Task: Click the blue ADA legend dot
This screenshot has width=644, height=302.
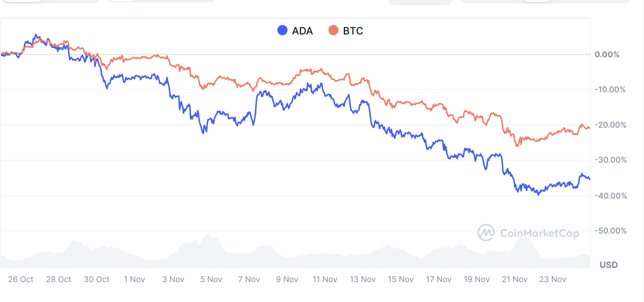Action: [x=283, y=31]
